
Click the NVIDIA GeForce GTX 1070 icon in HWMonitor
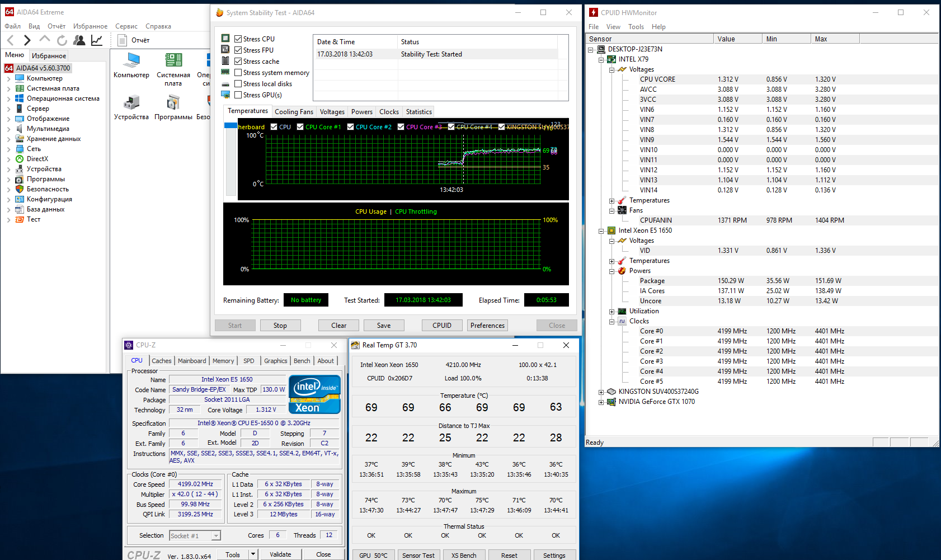(611, 402)
